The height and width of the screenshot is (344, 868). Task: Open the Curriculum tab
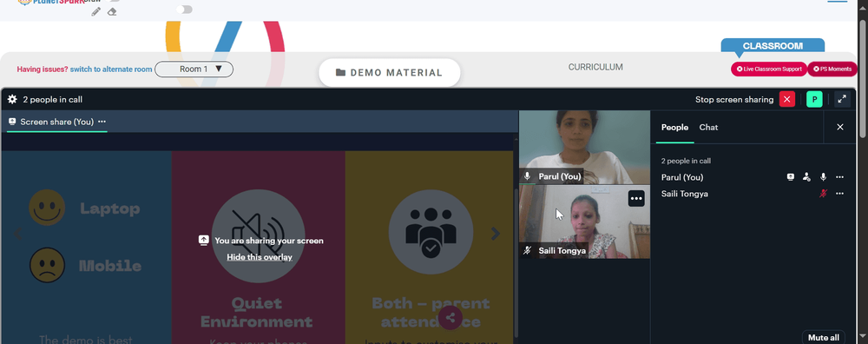[595, 67]
